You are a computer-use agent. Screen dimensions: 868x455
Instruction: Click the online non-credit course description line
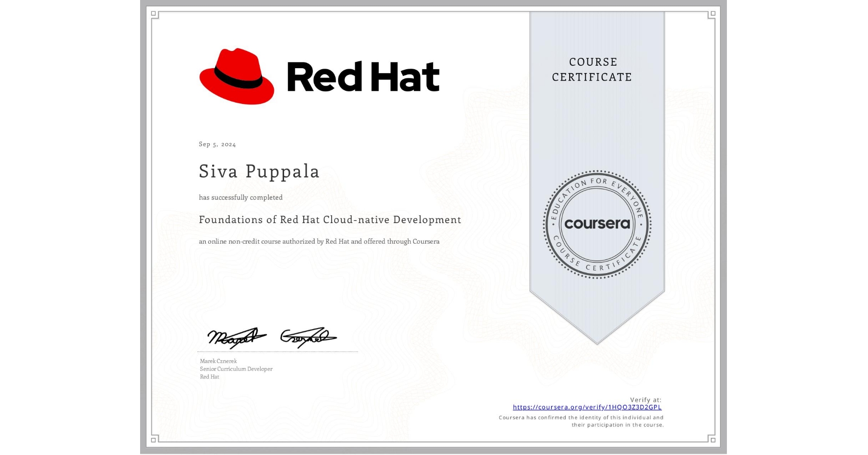pyautogui.click(x=319, y=241)
